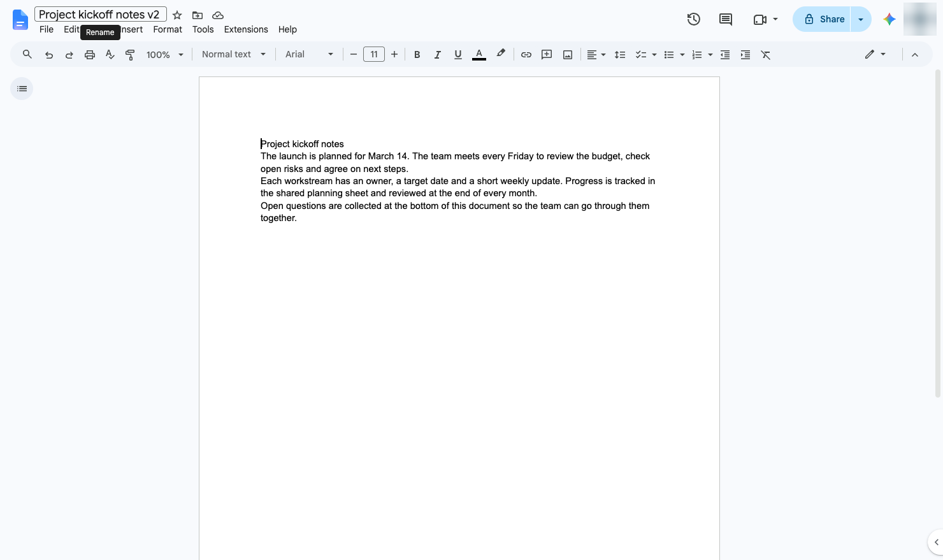Viewport: 943px width, 560px height.
Task: Clear formatting with the Tx icon
Action: click(766, 55)
